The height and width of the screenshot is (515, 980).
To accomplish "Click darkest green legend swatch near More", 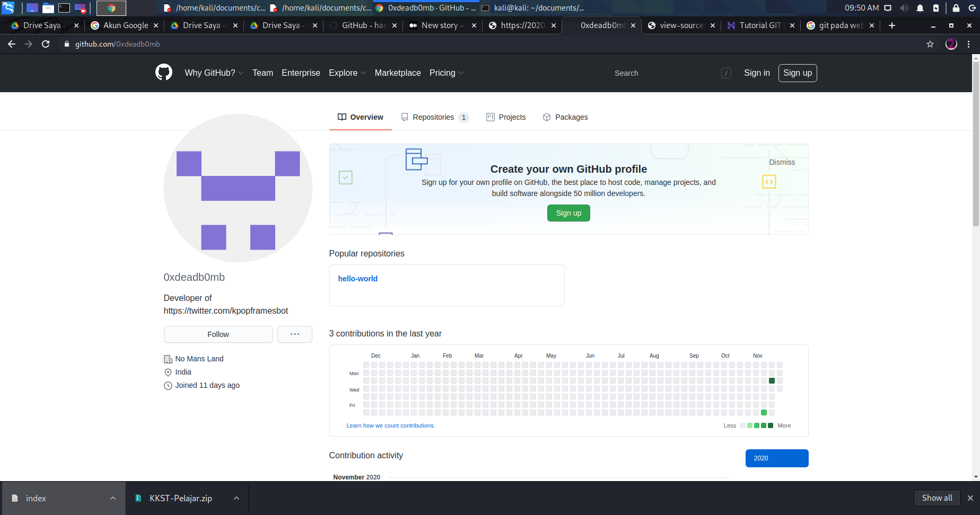I will [771, 425].
